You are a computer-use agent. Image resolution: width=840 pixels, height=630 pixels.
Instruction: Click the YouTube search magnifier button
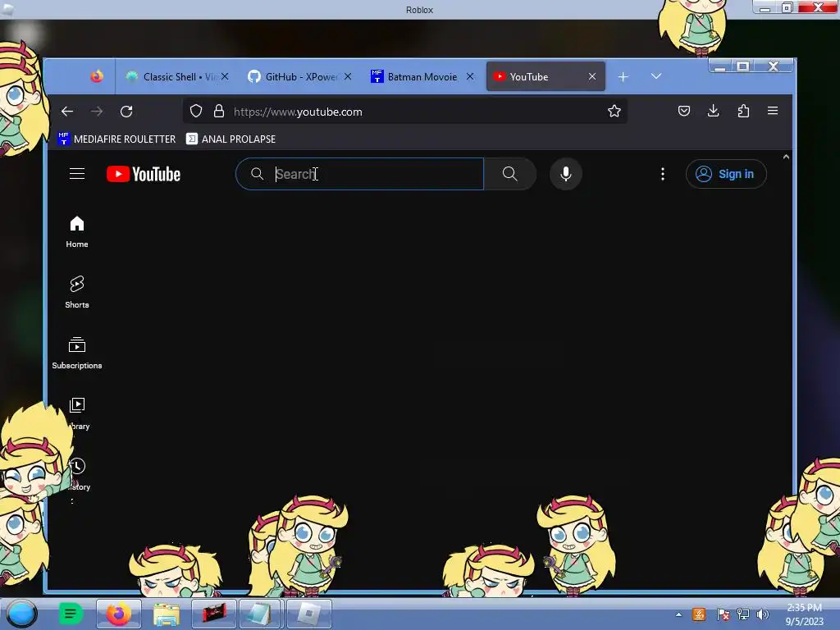(509, 174)
